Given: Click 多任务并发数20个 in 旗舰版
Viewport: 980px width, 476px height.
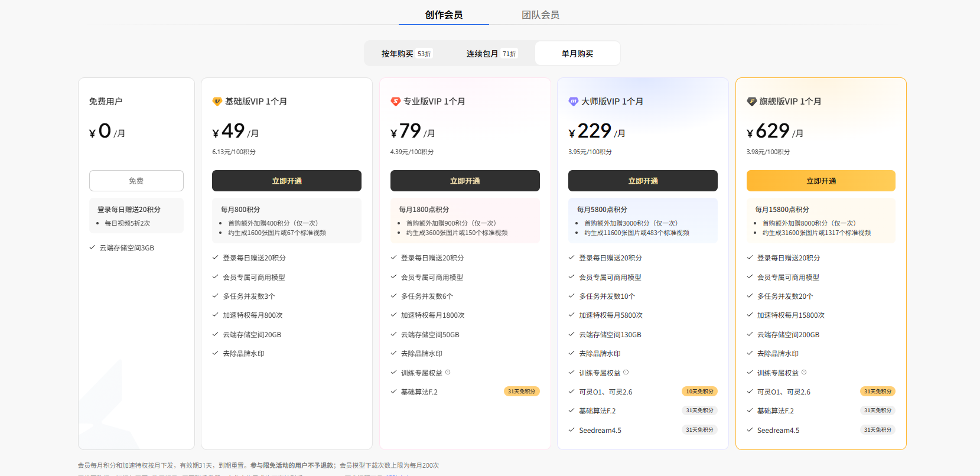Looking at the screenshot, I should click(x=786, y=296).
